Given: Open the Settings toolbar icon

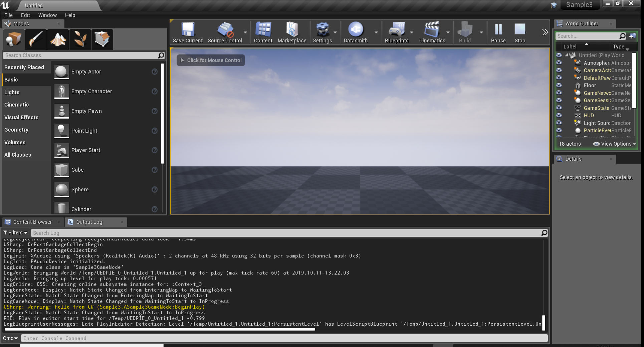Looking at the screenshot, I should point(323,29).
